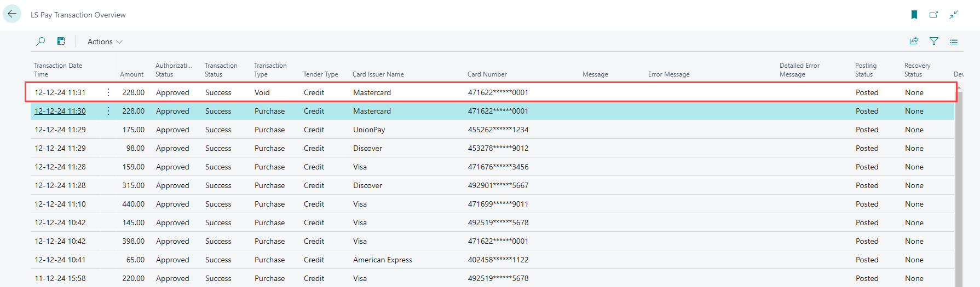Open page in new window icon
This screenshot has height=287, width=980.
pos(933,15)
